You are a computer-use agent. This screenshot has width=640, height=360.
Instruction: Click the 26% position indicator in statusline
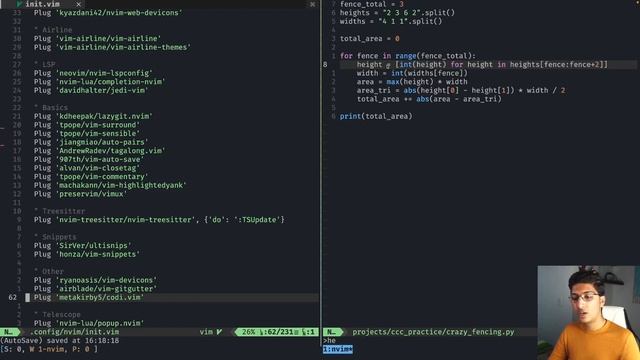249,332
